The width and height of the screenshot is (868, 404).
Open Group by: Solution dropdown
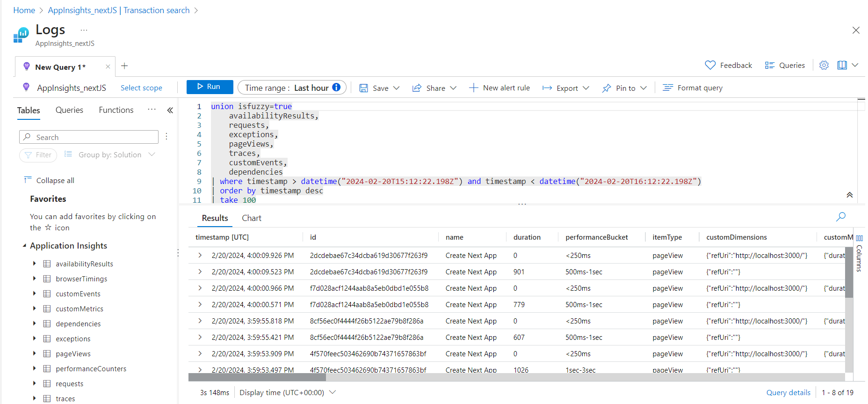click(109, 154)
